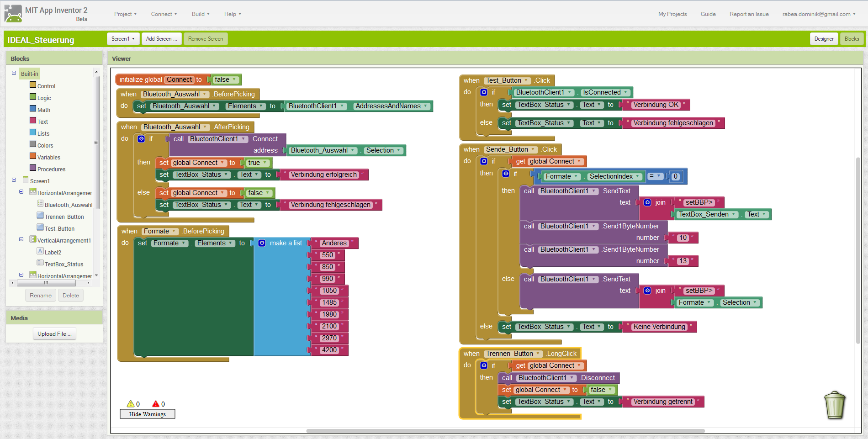Click the Screen1 component icon
This screenshot has width=868, height=439.
pos(26,180)
